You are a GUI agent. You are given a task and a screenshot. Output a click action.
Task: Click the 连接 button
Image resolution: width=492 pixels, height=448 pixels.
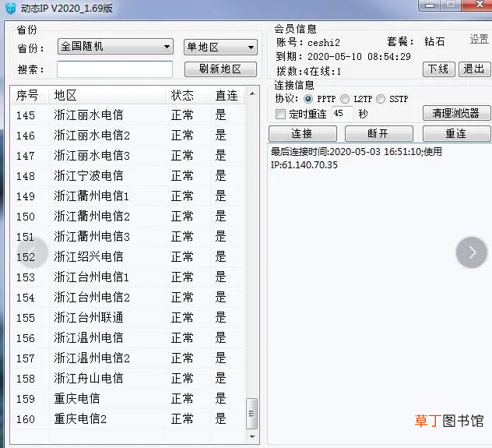tap(303, 134)
